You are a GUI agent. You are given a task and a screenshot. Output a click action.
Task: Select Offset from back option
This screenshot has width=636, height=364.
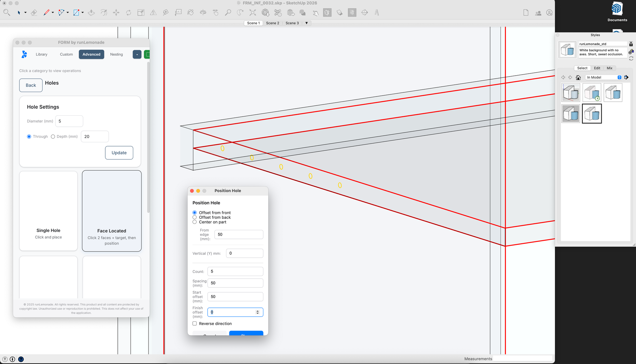tap(195, 217)
